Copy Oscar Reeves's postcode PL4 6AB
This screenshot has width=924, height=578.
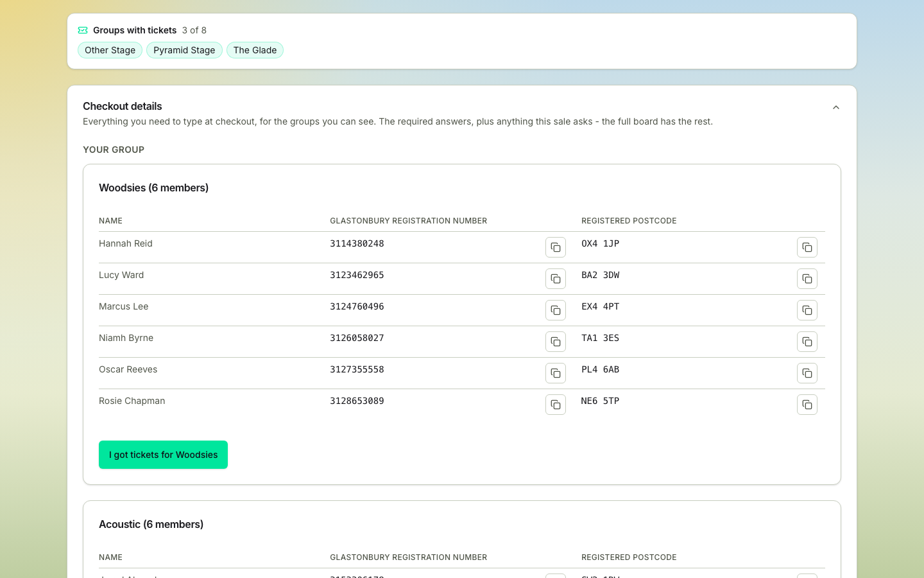point(807,373)
